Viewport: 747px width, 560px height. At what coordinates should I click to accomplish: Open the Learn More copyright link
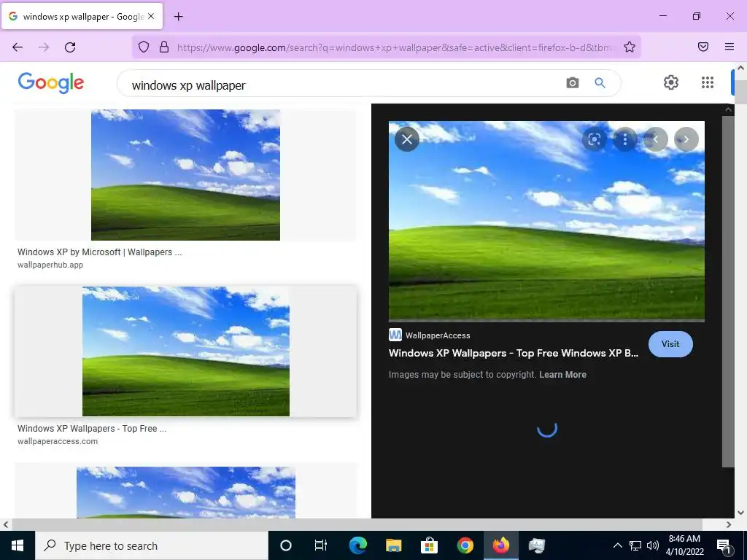(x=562, y=375)
